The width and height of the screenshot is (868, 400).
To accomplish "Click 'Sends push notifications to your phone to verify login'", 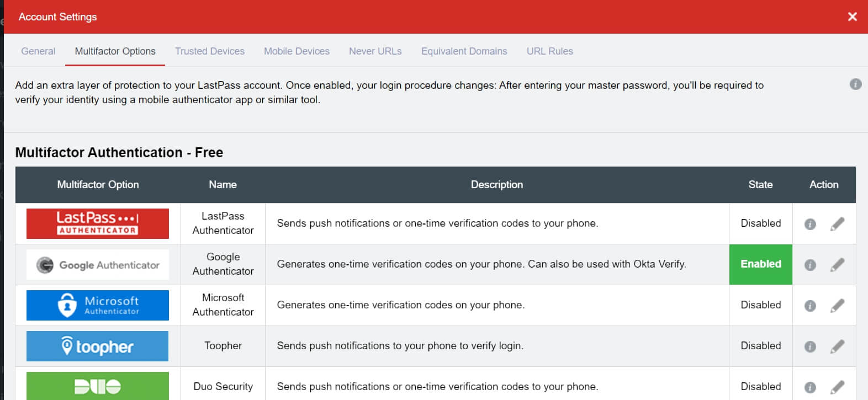I will point(400,346).
